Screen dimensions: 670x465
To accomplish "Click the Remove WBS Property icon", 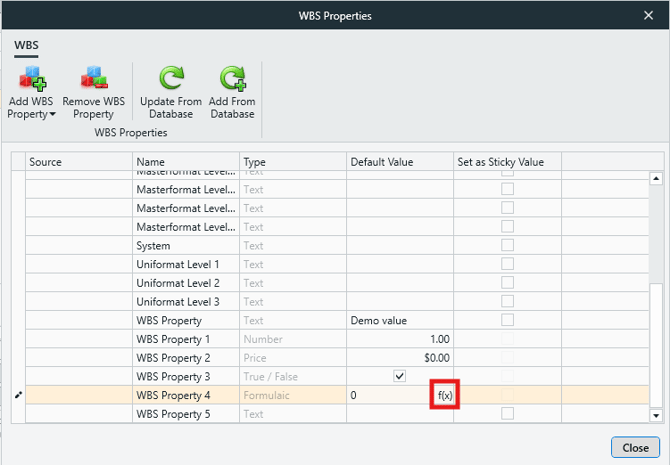I will point(94,79).
